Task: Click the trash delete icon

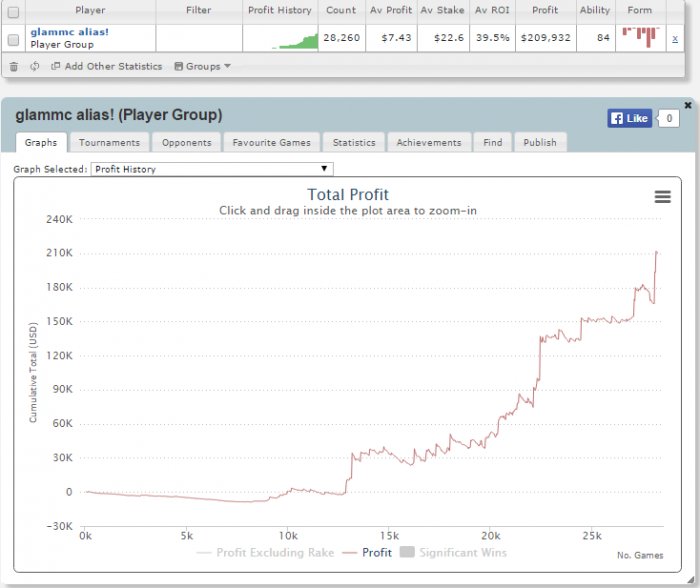Action: pos(14,67)
